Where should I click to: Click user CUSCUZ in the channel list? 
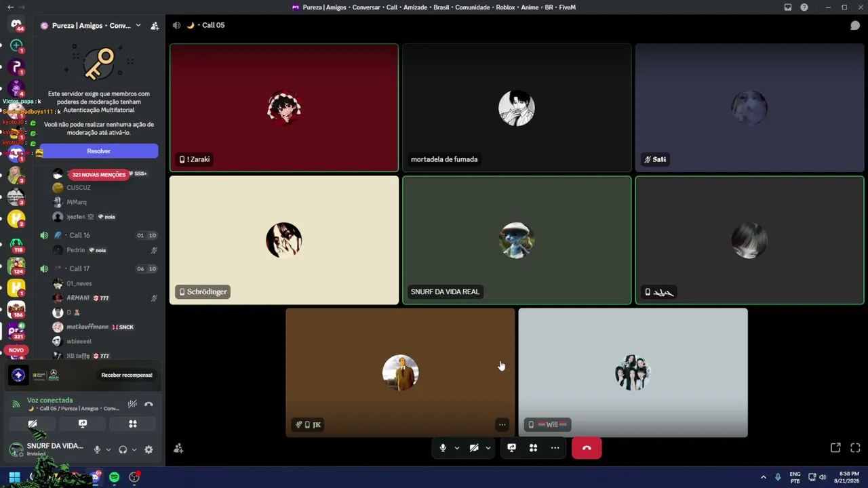pyautogui.click(x=79, y=188)
